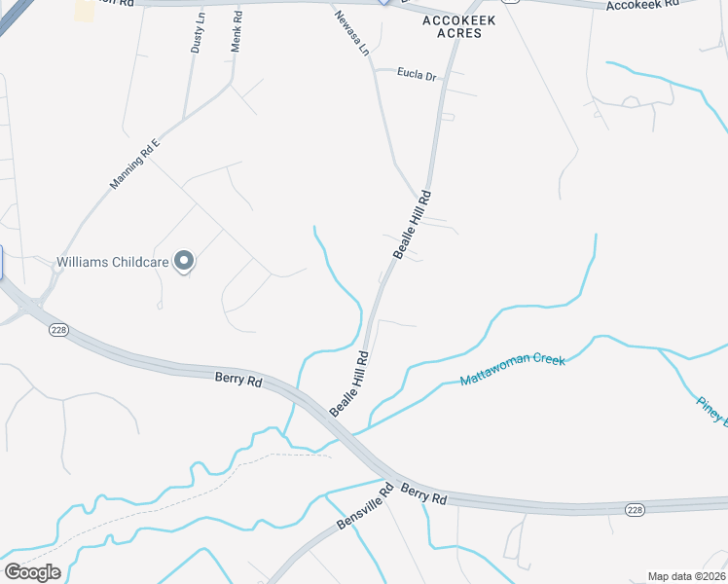The height and width of the screenshot is (584, 728).
Task: Select the Newasa Ln street label
Action: 352,33
